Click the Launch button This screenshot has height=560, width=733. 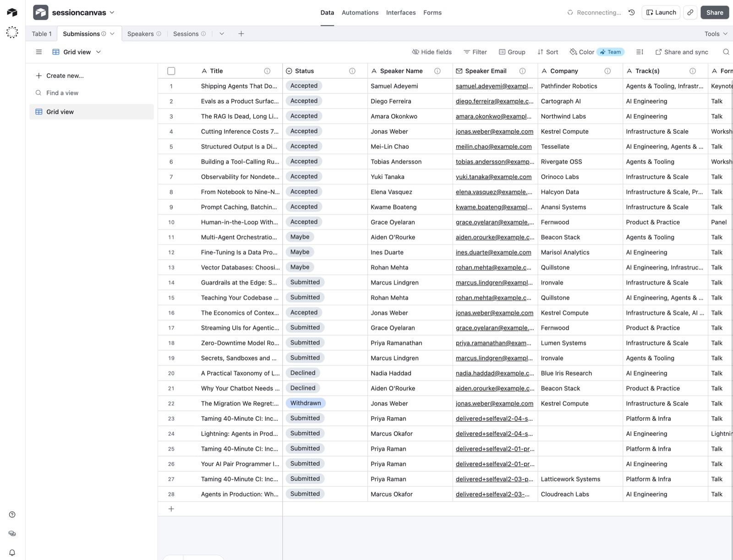[x=661, y=12]
